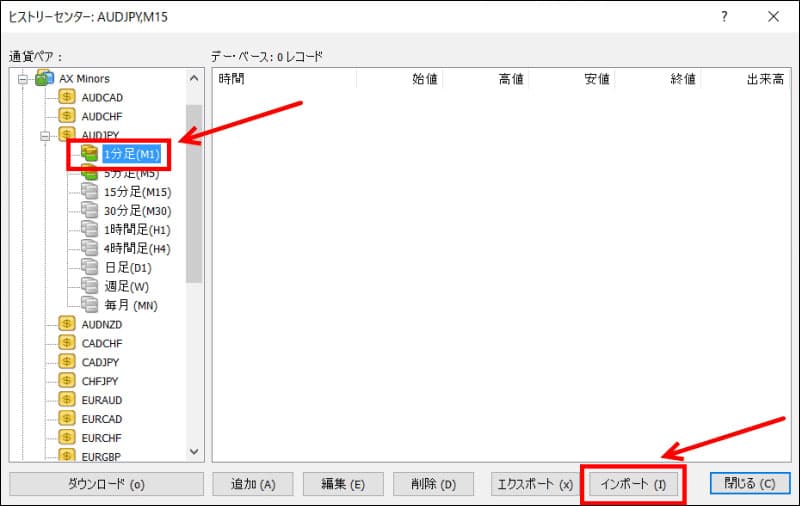Click the 毎月 (MN) database icon

pos(89,305)
